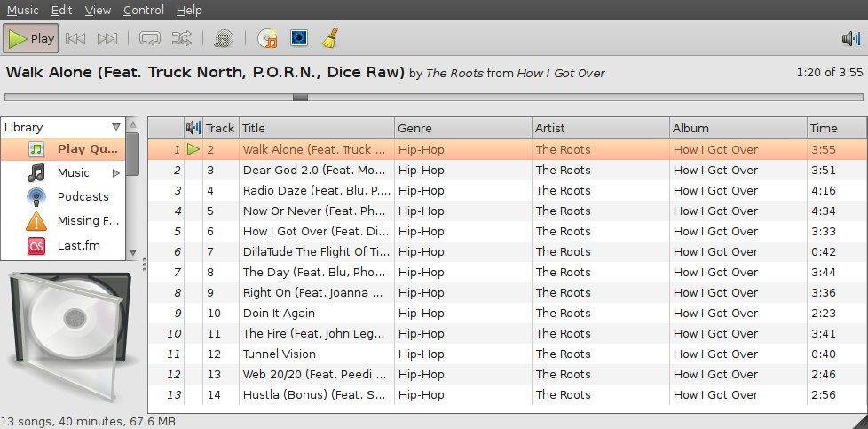Collapse the Library section triangle

(115, 127)
